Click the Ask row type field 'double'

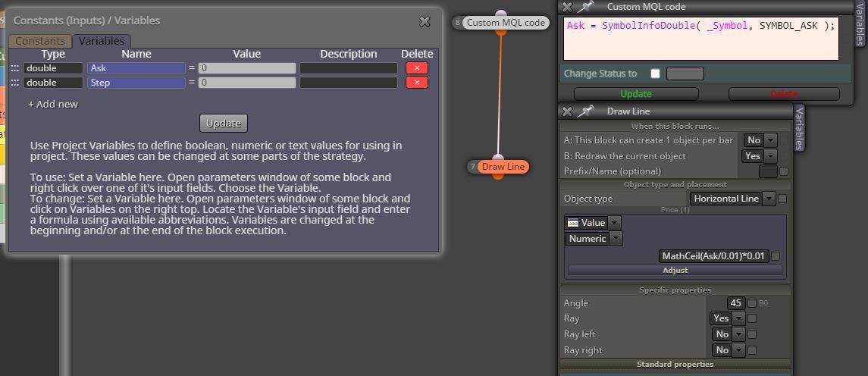tap(53, 68)
